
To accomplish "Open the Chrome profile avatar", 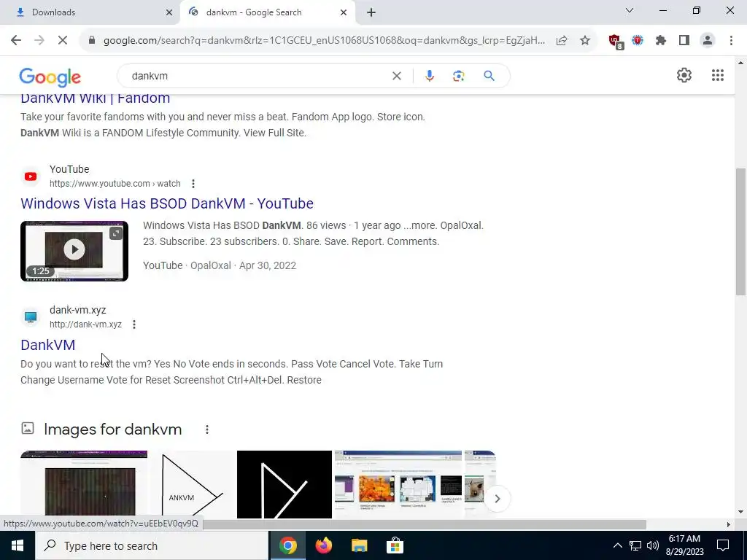I will click(x=708, y=41).
